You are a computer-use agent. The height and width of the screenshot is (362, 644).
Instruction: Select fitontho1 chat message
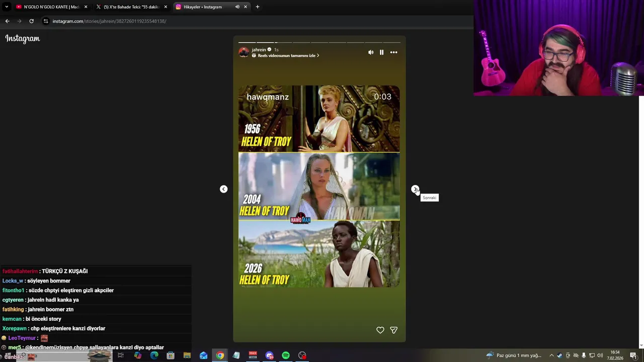(x=58, y=290)
